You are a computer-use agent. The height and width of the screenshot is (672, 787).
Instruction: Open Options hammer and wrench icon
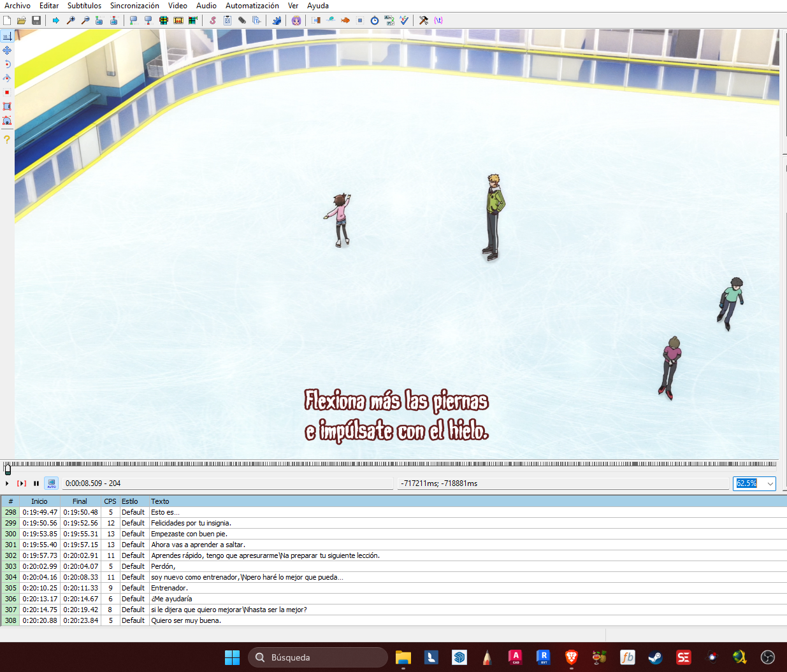pos(424,20)
